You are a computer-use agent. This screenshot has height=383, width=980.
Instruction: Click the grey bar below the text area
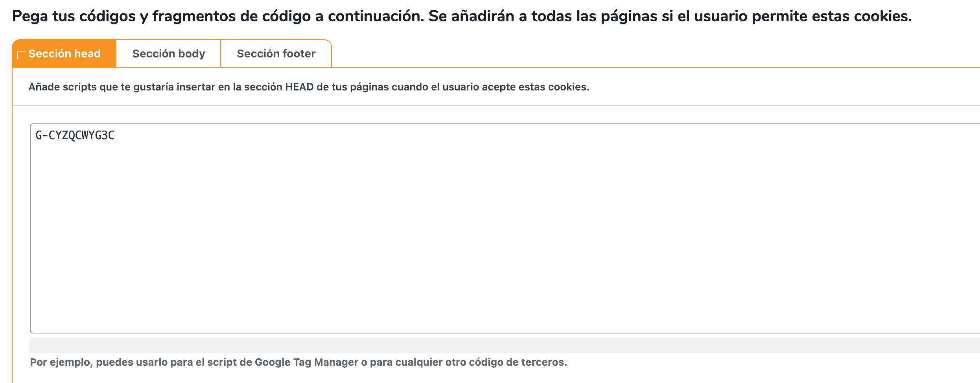(505, 345)
